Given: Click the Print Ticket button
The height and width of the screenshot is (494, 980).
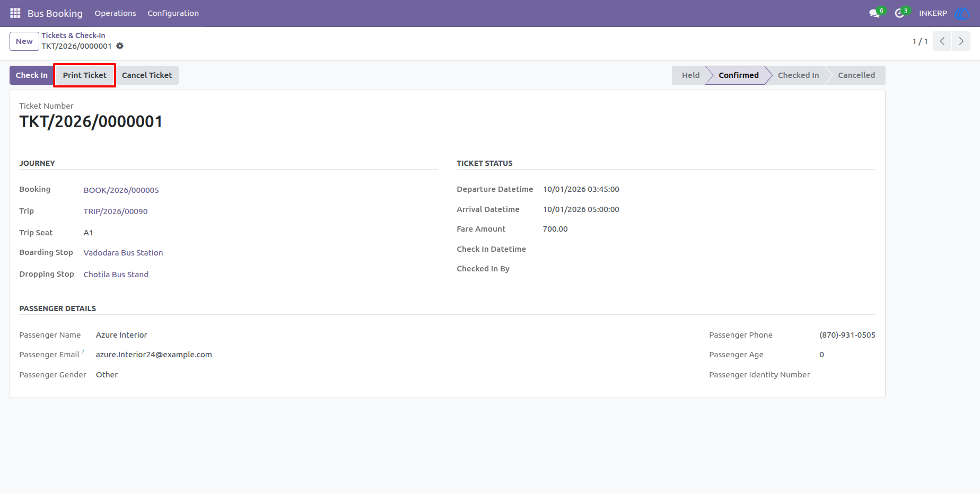Looking at the screenshot, I should coord(85,75).
